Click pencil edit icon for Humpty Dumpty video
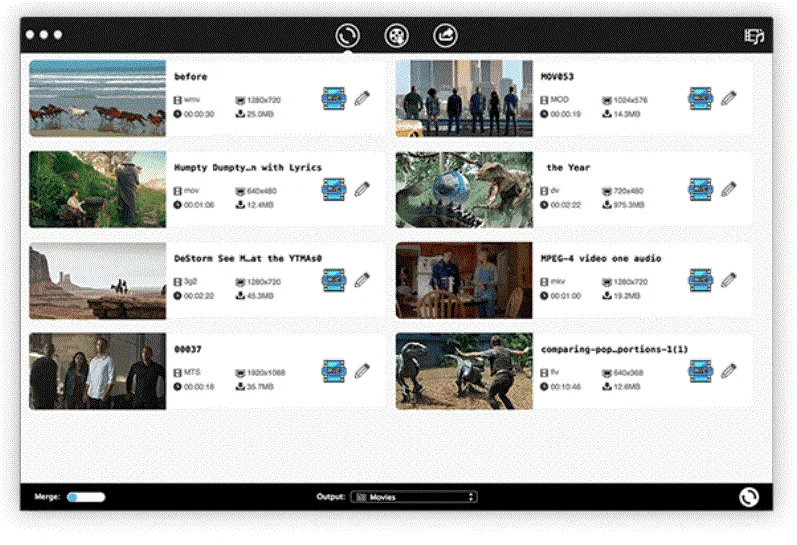The image size is (797, 545). pos(362,189)
